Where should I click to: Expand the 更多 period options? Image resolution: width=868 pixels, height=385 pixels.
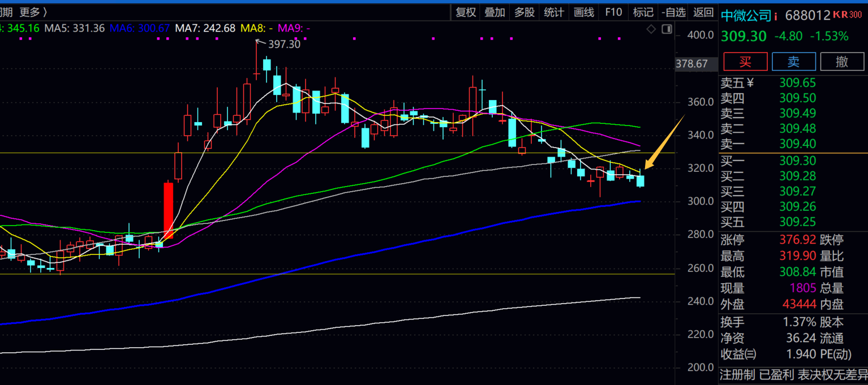(x=33, y=12)
